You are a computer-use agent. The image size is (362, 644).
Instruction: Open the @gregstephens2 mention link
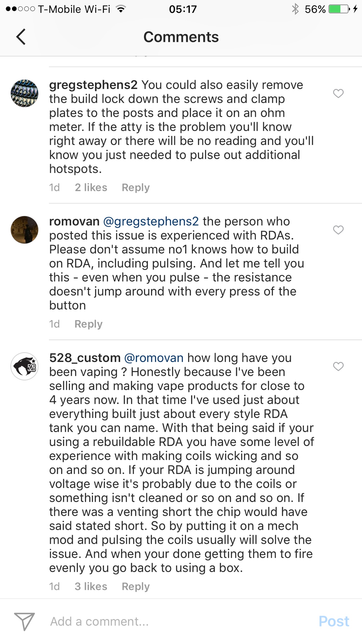151,221
